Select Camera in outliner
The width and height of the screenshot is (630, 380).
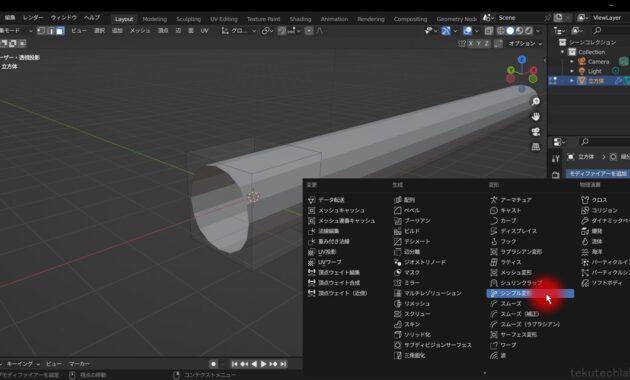598,61
